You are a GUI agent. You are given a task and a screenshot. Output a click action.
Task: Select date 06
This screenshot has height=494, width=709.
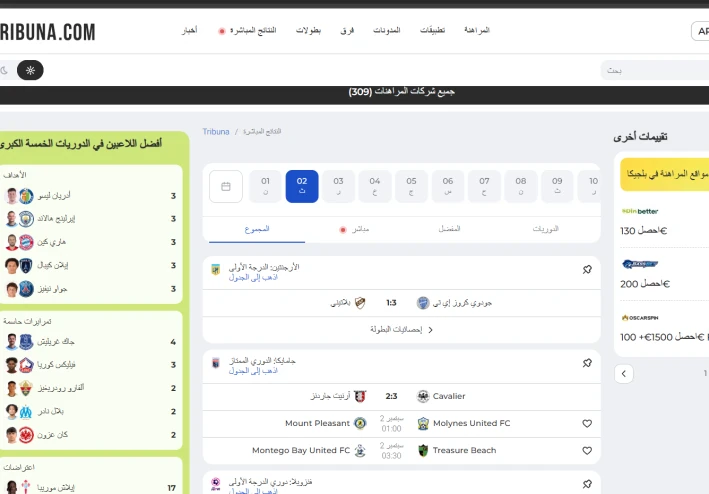[x=448, y=186]
